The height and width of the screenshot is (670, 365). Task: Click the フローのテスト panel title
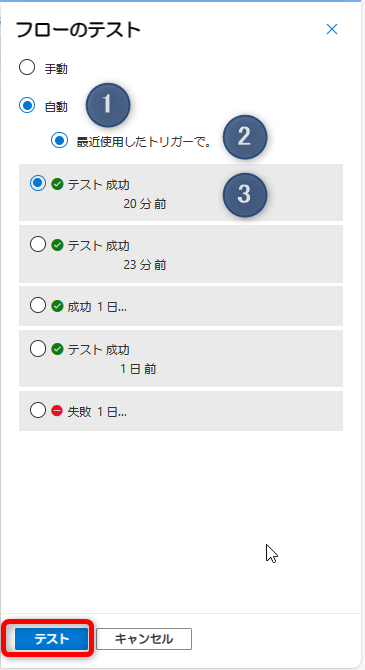pyautogui.click(x=78, y=30)
